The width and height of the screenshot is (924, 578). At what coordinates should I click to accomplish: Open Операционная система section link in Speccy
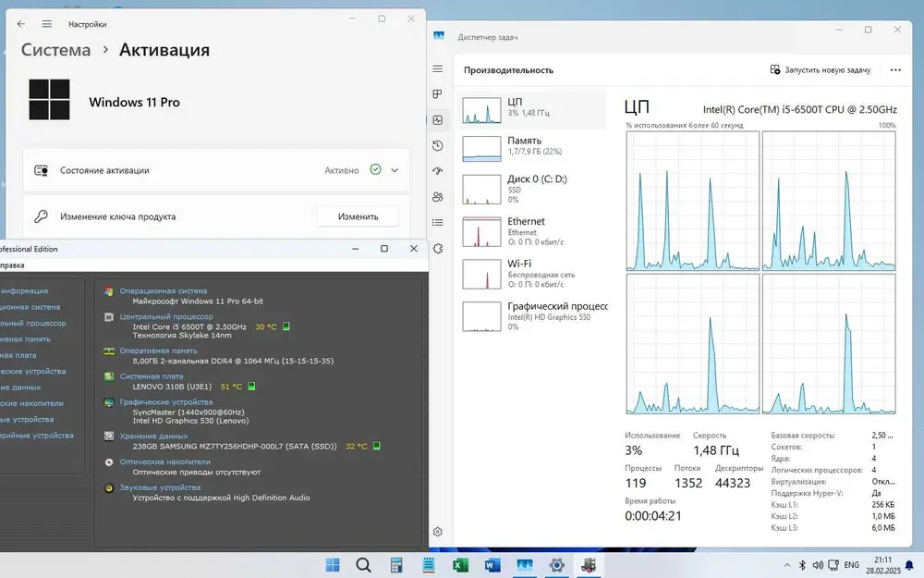pos(164,290)
